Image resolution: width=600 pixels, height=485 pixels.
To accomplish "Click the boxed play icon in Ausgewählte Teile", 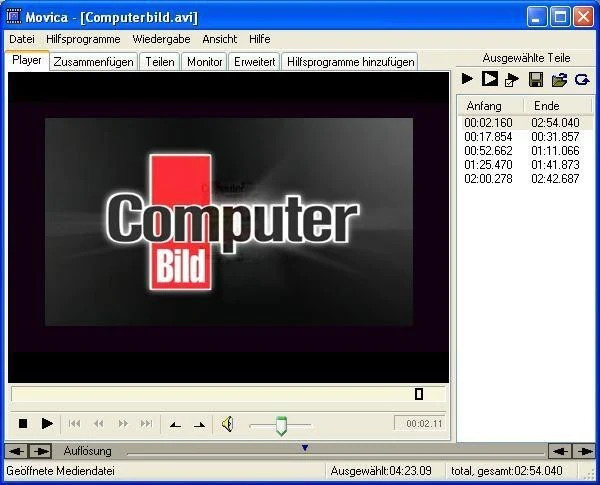I will coord(489,78).
